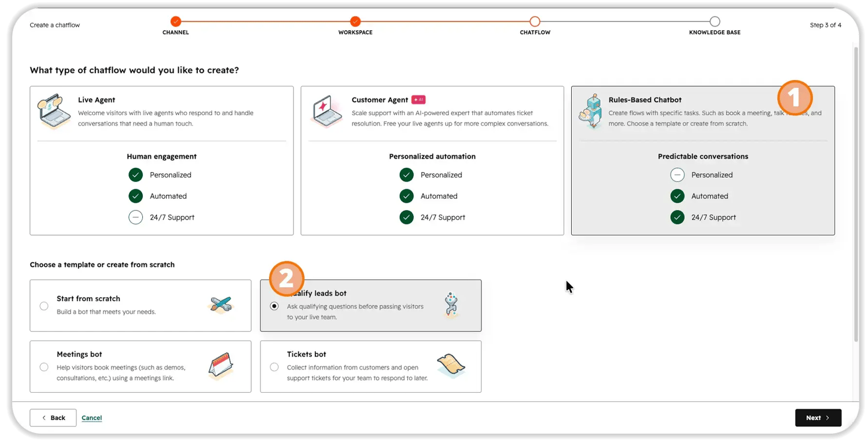The width and height of the screenshot is (868, 442).
Task: Click the Meetings bot title text
Action: [79, 354]
